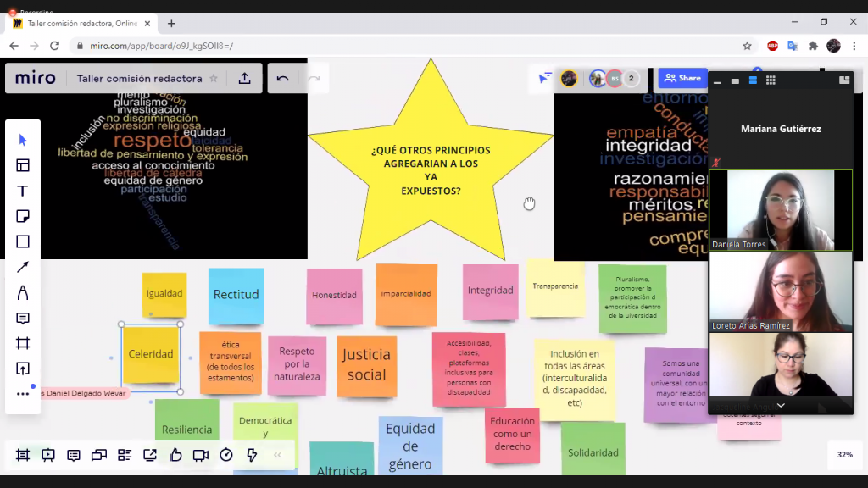Open the AdBlock Plus extension icon
The height and width of the screenshot is (488, 868).
coord(773,46)
